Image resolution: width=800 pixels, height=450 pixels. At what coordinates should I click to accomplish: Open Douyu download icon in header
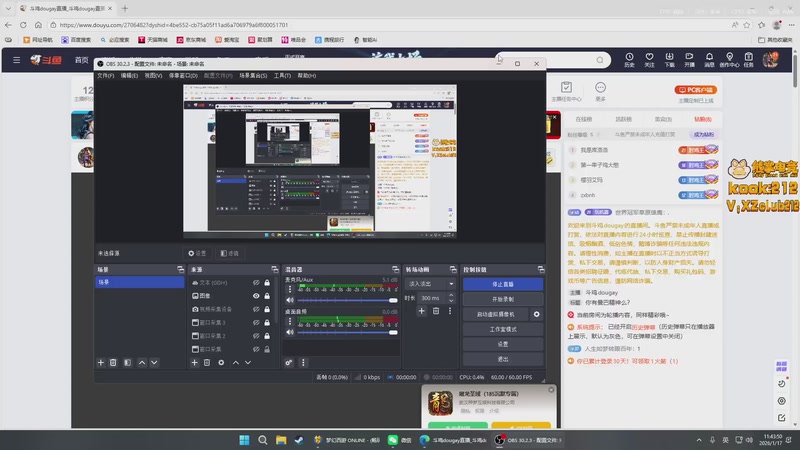click(669, 60)
